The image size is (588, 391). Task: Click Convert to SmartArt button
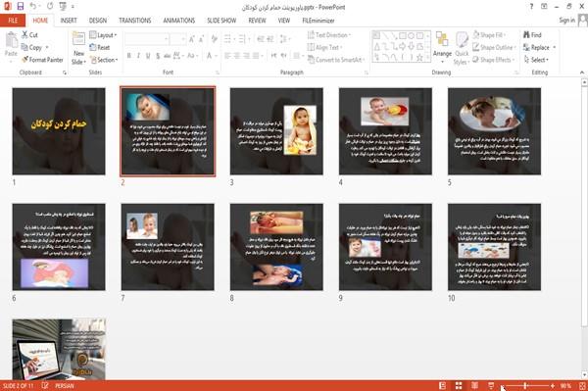tap(335, 60)
